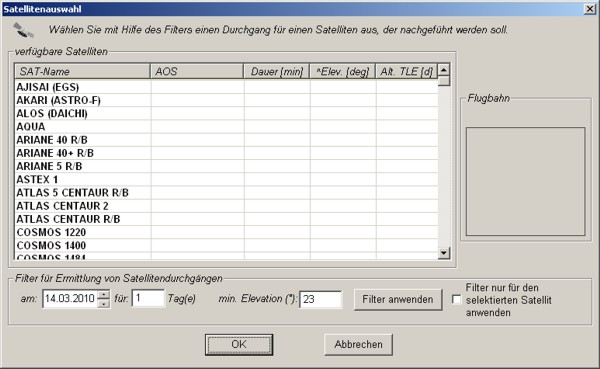600x369 pixels.
Task: Increase the date with the spinner up arrow
Action: coord(104,295)
